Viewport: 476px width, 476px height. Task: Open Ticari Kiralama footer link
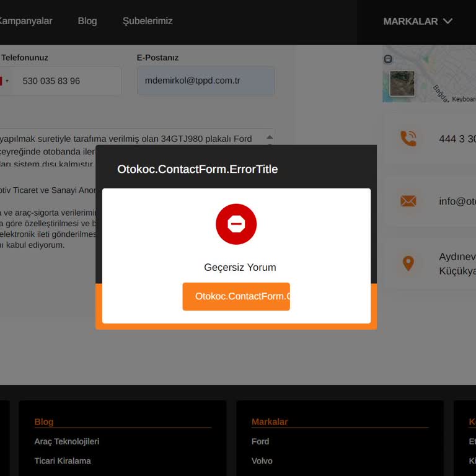pos(63,461)
